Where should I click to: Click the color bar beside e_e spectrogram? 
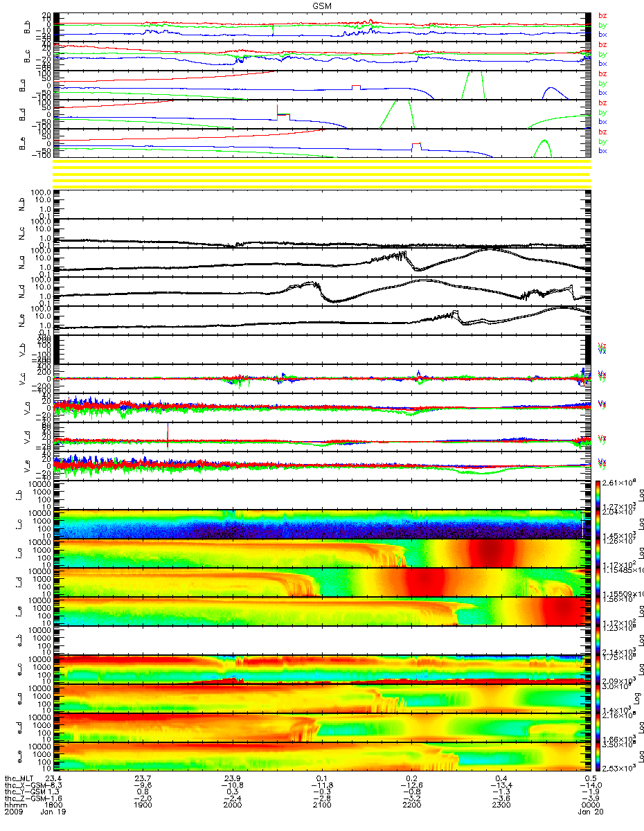coord(599,756)
